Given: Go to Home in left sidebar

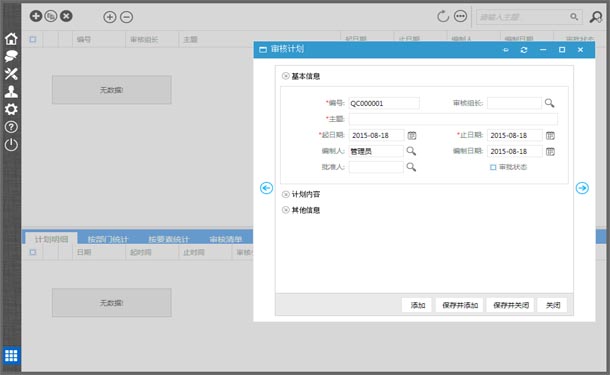Looking at the screenshot, I should tap(11, 39).
